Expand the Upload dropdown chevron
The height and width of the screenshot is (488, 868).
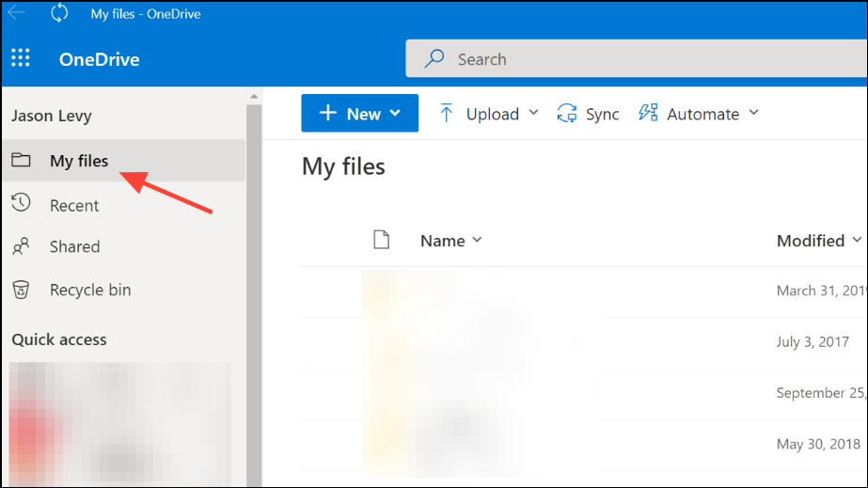533,112
